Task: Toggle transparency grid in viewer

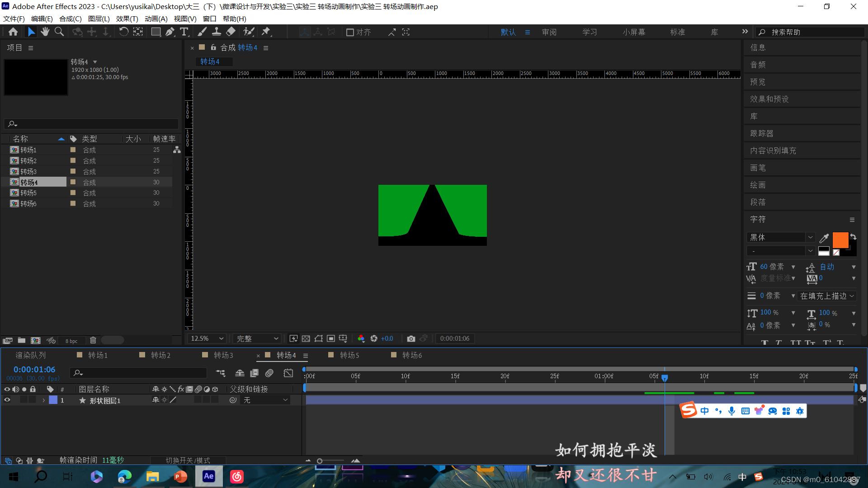Action: pyautogui.click(x=306, y=338)
